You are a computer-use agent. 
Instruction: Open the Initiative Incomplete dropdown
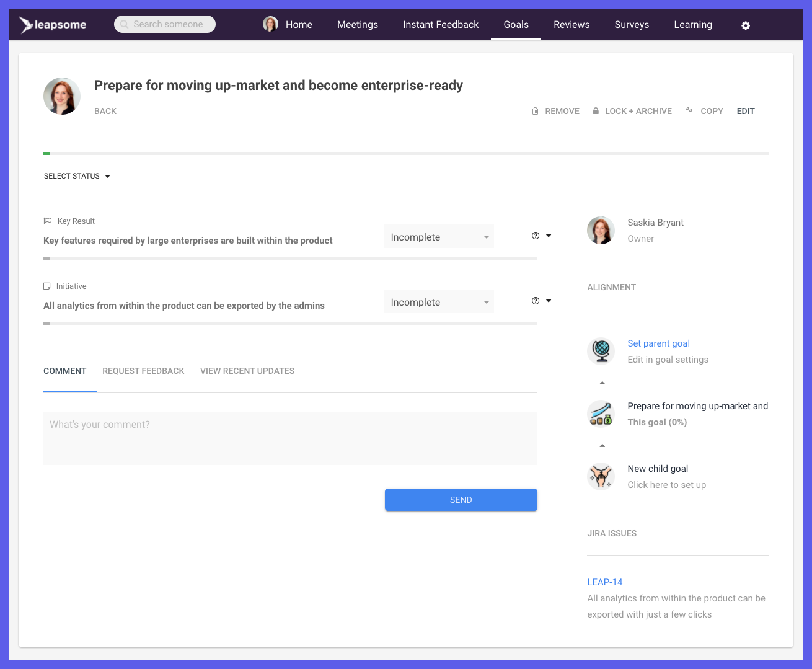click(439, 302)
